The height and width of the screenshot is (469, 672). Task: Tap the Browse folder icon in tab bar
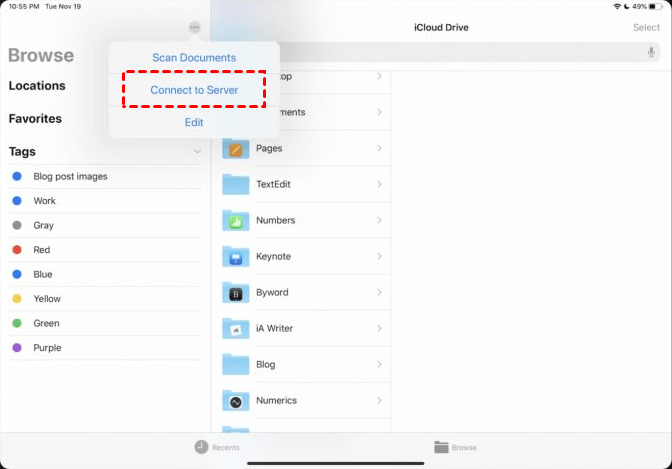coord(441,447)
